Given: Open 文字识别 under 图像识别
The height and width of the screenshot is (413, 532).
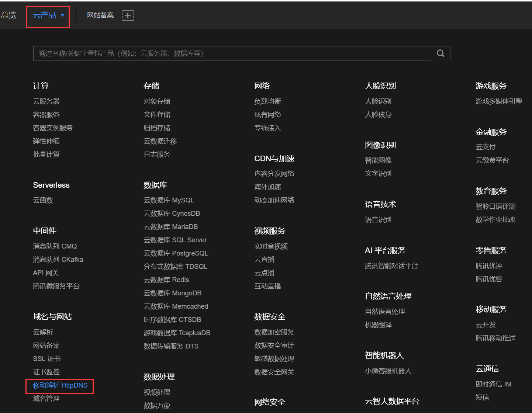Looking at the screenshot, I should tap(379, 174).
